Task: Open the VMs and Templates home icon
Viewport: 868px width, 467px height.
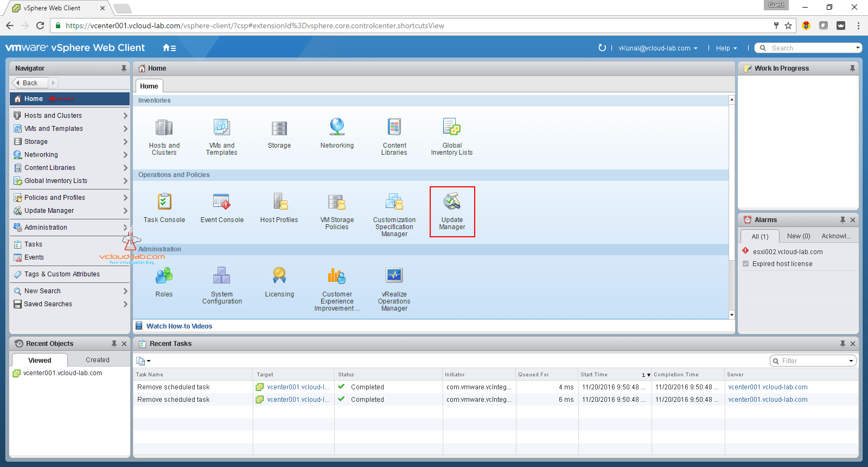Action: click(x=221, y=128)
